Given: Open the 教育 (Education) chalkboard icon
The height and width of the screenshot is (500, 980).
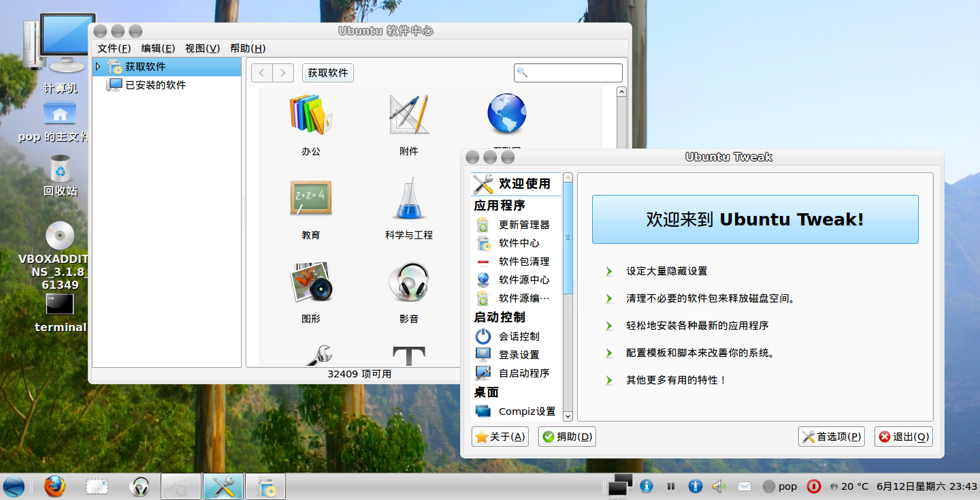Looking at the screenshot, I should pos(311,198).
